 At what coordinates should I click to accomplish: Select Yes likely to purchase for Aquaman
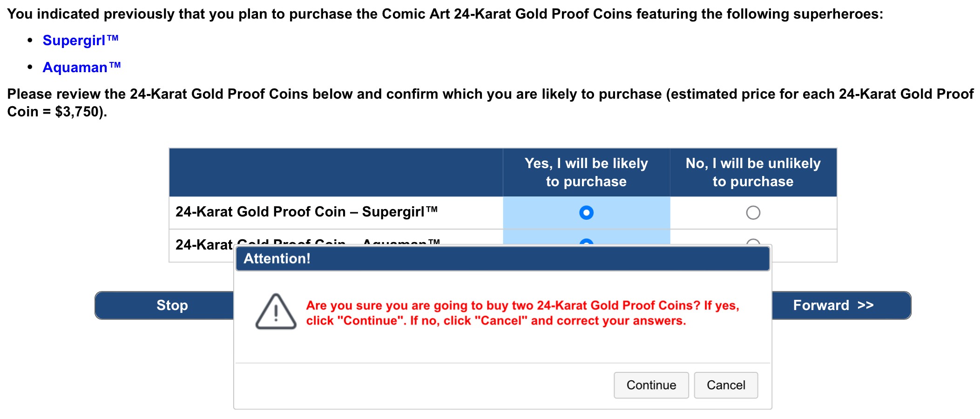point(586,242)
